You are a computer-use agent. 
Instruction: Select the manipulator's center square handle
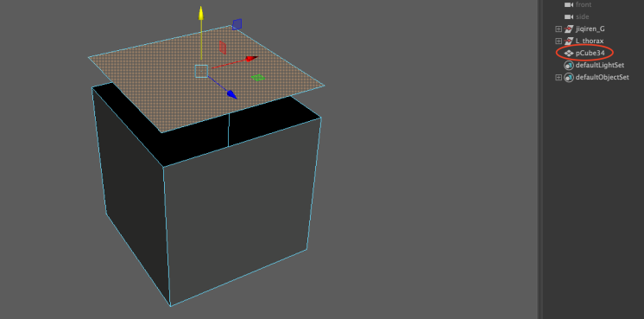201,71
